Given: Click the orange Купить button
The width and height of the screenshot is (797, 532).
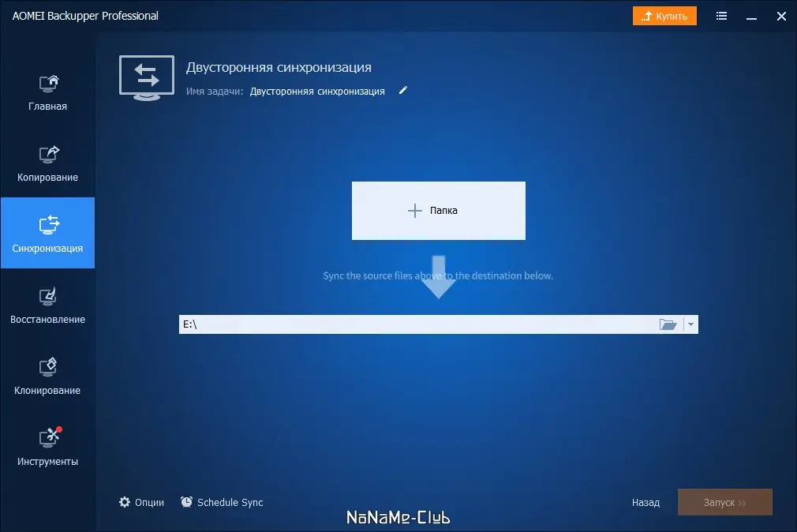Looking at the screenshot, I should click(664, 16).
